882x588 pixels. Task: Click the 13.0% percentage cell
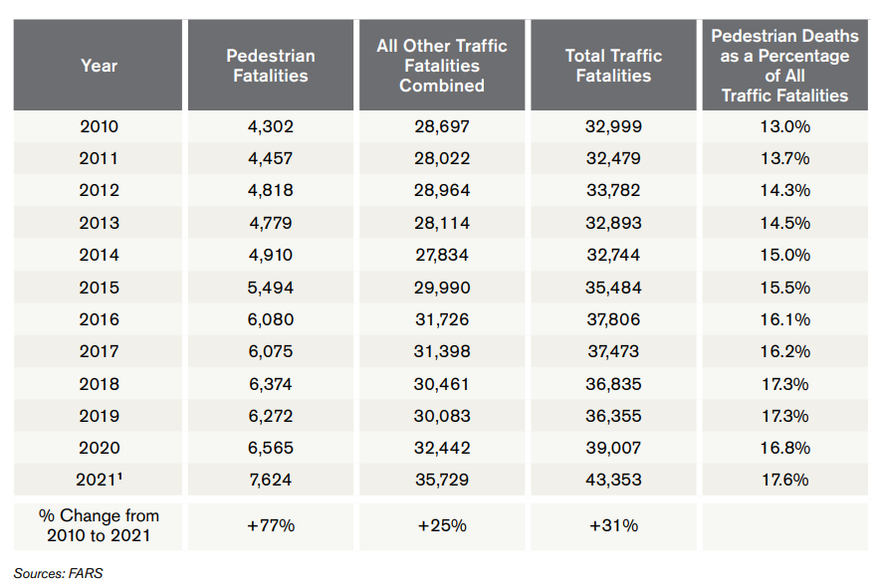tap(785, 126)
